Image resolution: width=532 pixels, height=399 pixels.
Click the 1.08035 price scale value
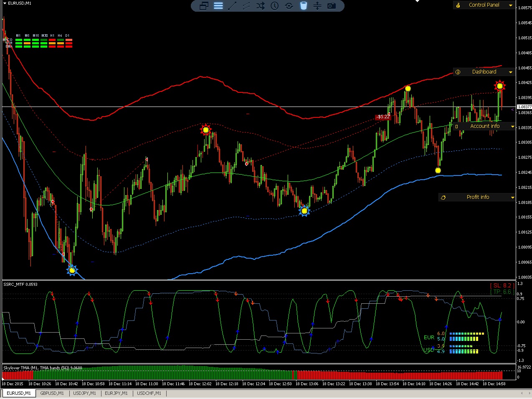(x=524, y=277)
